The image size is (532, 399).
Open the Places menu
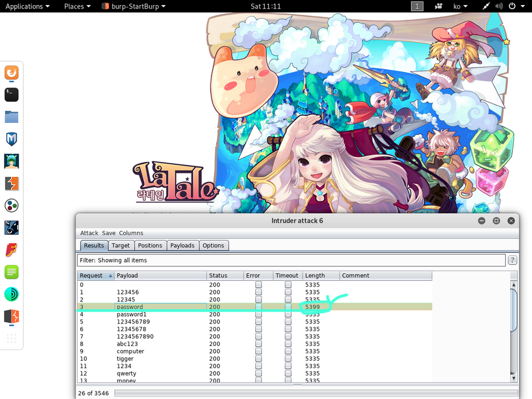(77, 6)
